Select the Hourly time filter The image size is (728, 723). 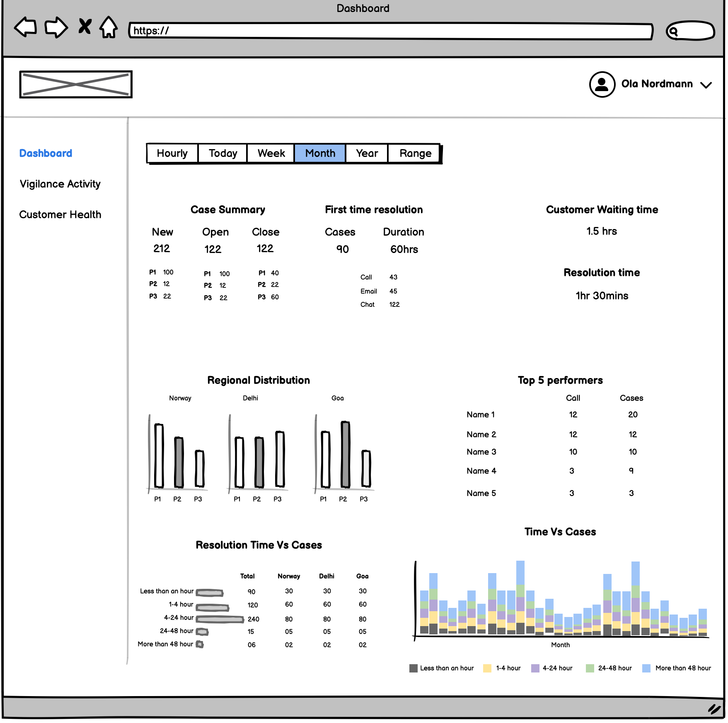click(172, 154)
